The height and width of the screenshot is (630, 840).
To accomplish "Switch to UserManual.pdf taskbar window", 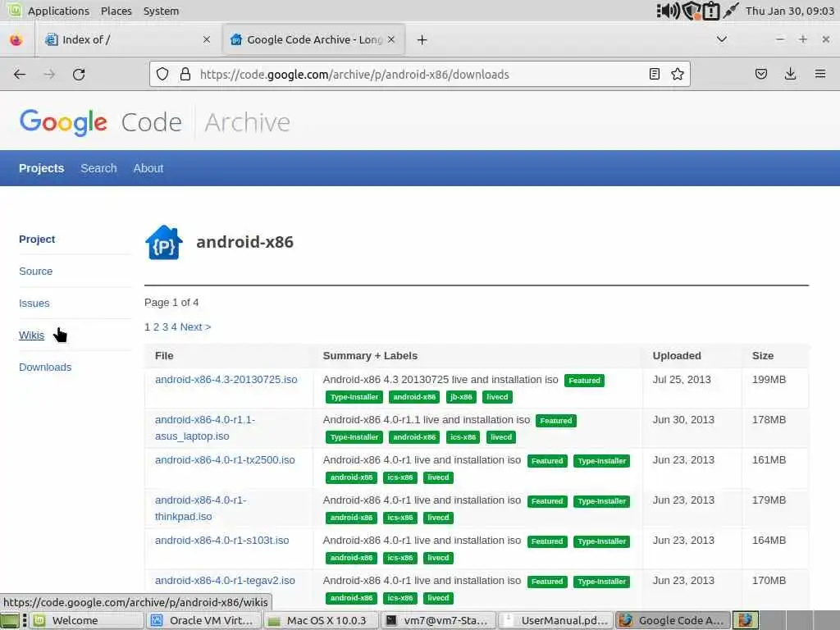I will pos(556,620).
